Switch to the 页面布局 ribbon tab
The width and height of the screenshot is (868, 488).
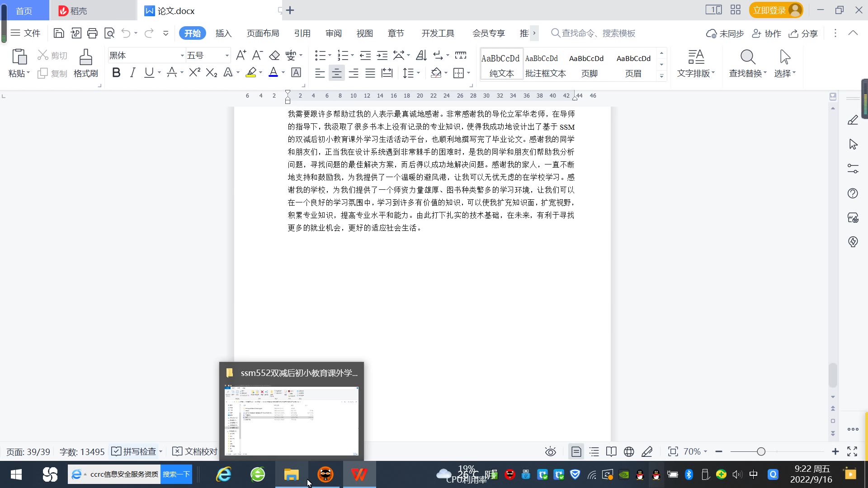(263, 33)
